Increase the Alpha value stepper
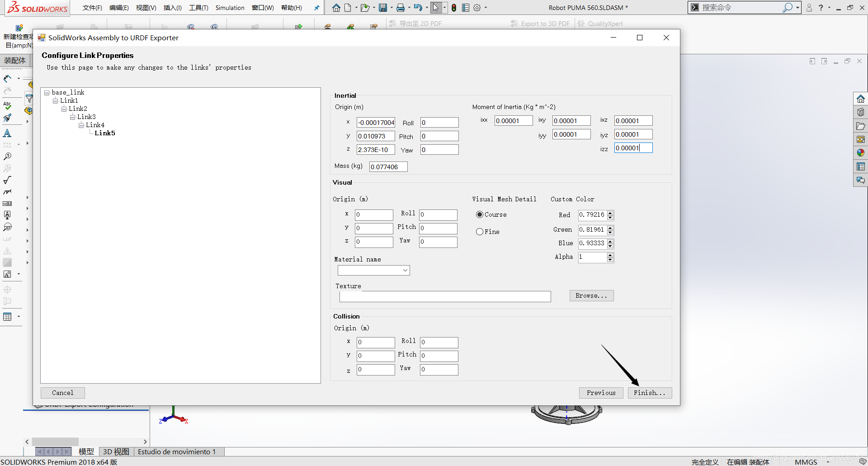 tap(610, 255)
